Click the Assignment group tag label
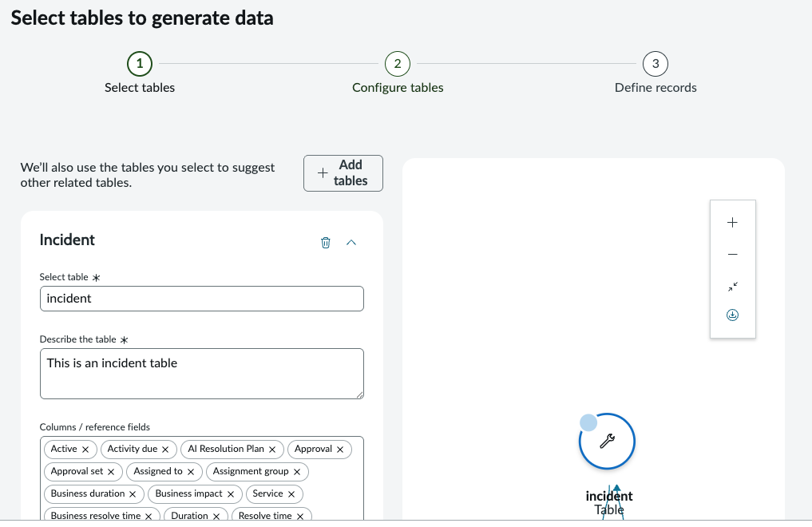The height and width of the screenshot is (527, 812). [251, 471]
